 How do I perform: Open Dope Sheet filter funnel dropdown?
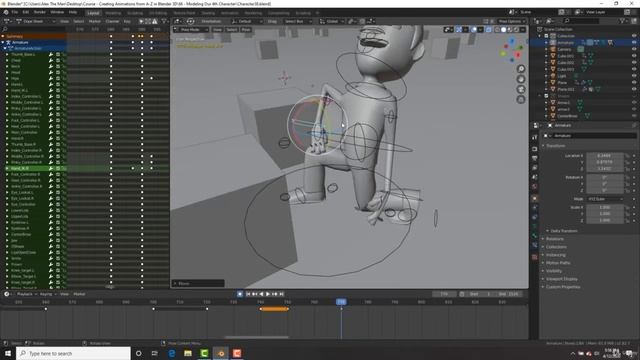click(x=164, y=21)
